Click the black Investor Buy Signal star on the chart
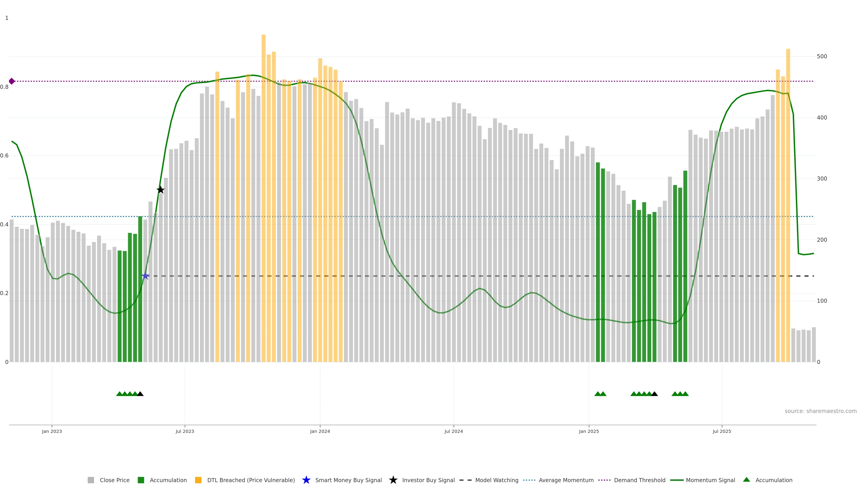Screen dimensions: 868x488 161,190
